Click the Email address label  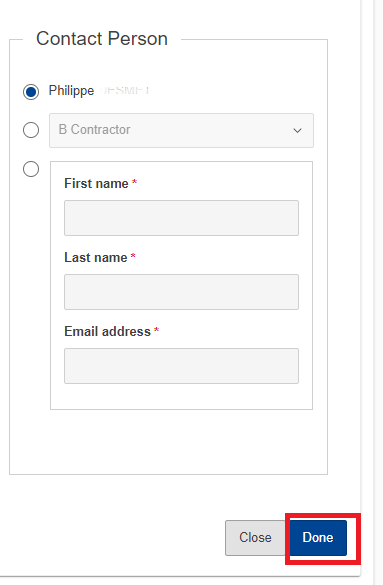click(x=107, y=331)
